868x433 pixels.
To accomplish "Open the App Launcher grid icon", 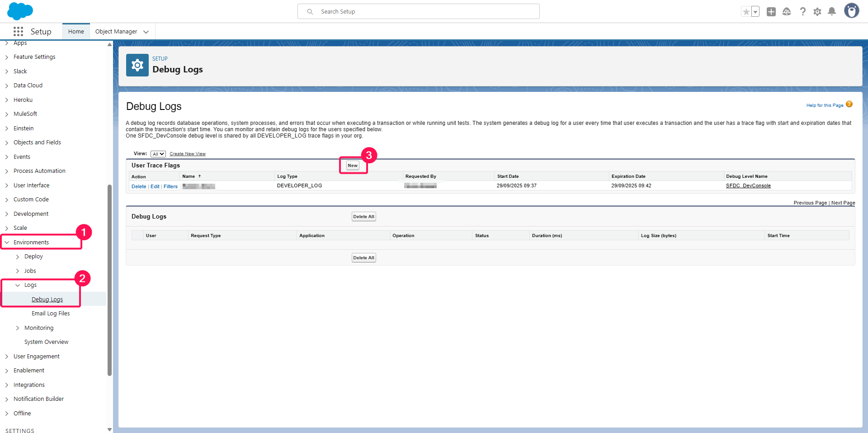I will point(18,31).
